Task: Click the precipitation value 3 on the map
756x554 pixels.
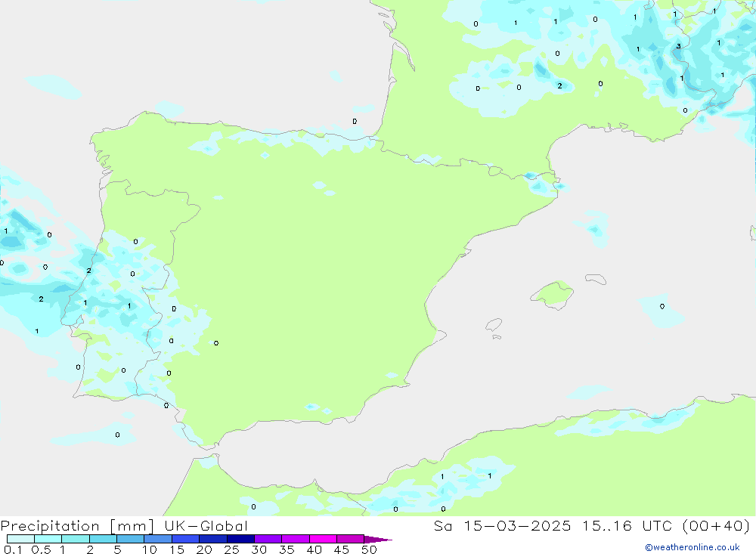Action: pos(678,46)
